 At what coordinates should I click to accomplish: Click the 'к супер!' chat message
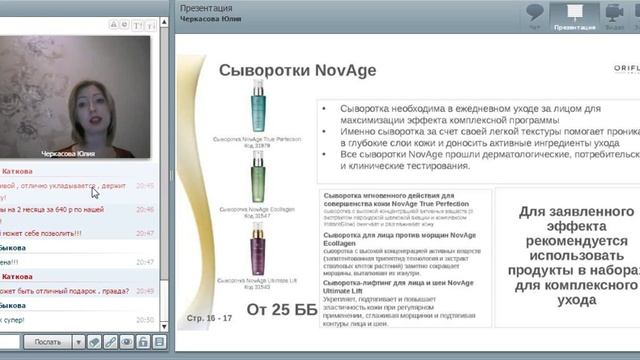[x=12, y=320]
